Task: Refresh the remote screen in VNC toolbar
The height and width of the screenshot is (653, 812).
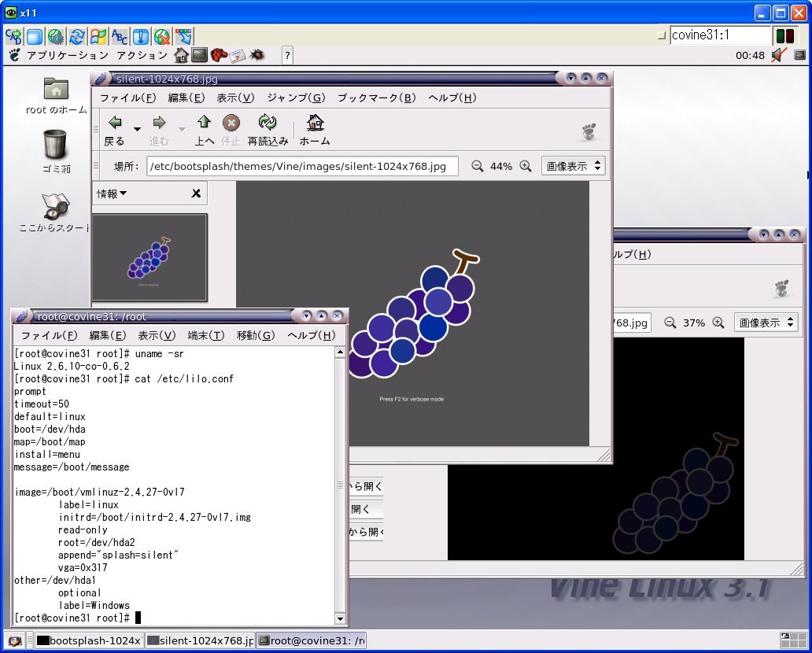Action: [x=77, y=36]
